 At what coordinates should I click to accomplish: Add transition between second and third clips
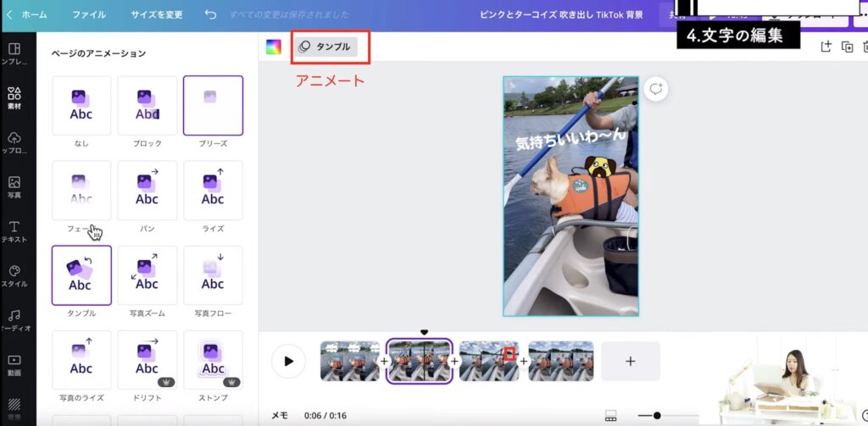pyautogui.click(x=454, y=362)
